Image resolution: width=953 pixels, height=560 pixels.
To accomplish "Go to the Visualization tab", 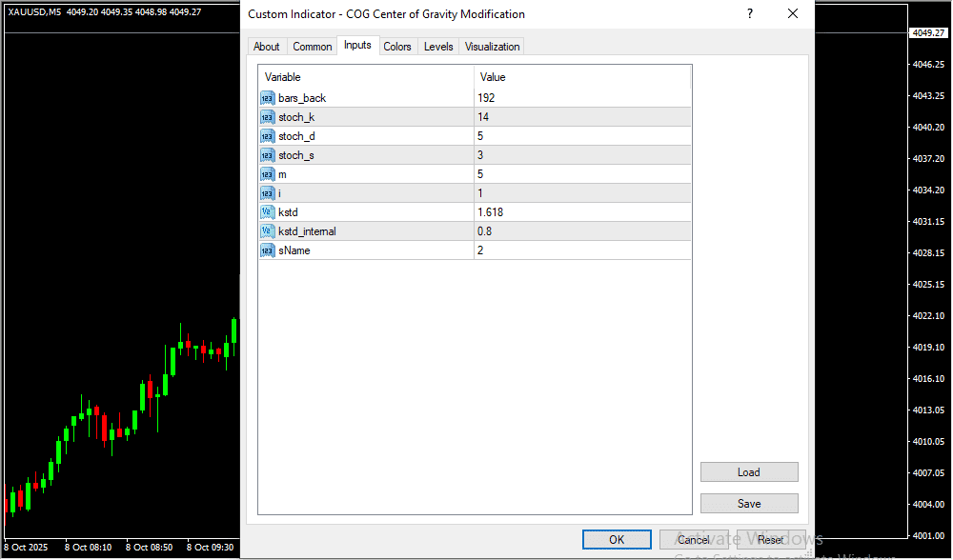I will (x=493, y=47).
